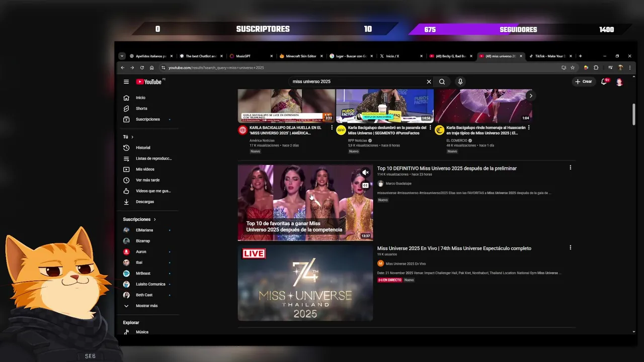
Task: Switch to the Inicio / X tab
Action: point(400,56)
